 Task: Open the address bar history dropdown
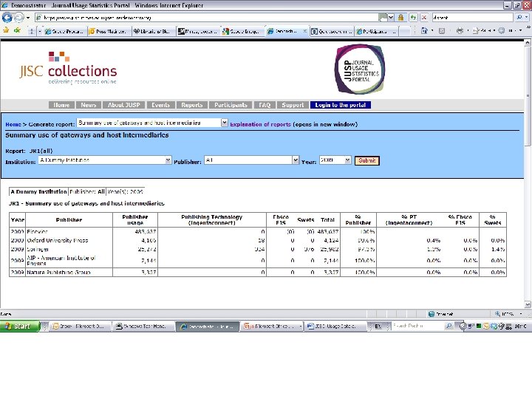tap(391, 17)
